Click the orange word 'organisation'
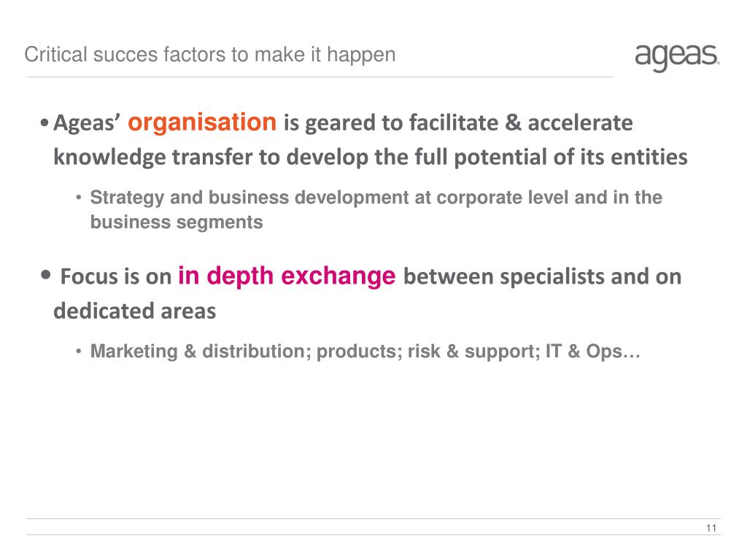Screen dimensions: 747x560 (202, 123)
